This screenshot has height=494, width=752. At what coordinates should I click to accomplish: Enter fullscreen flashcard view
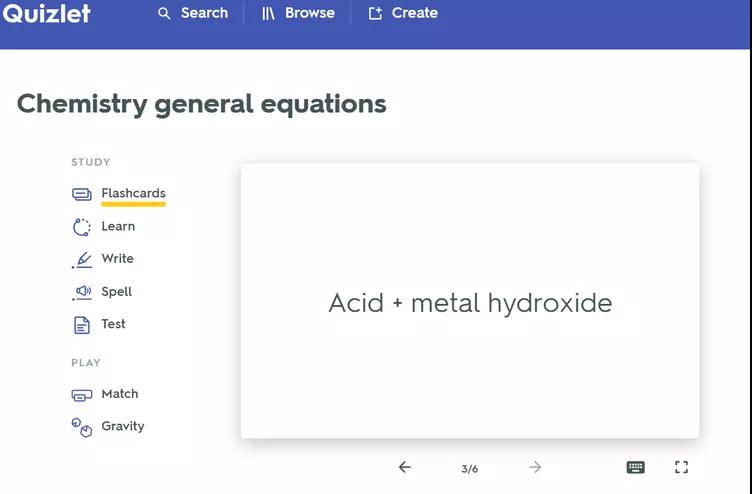681,467
